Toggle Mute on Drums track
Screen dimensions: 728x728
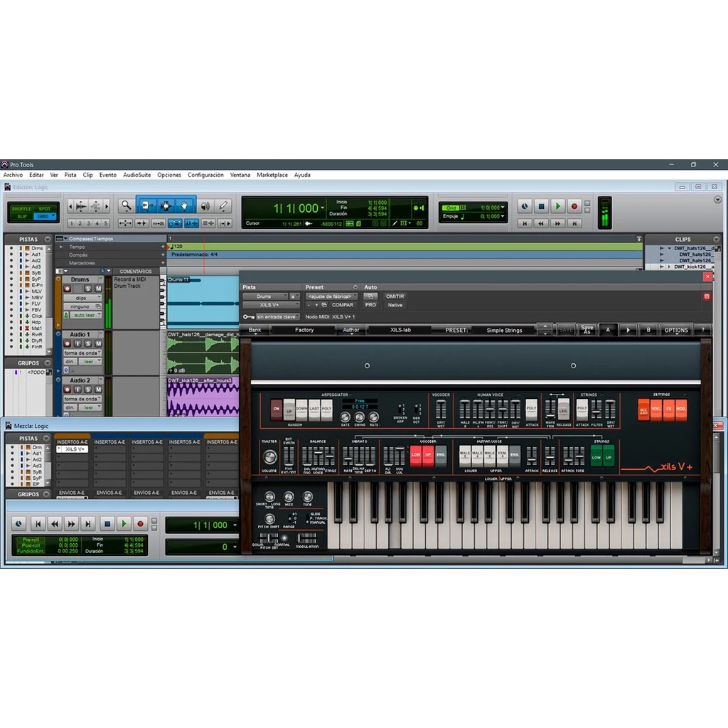[x=98, y=289]
